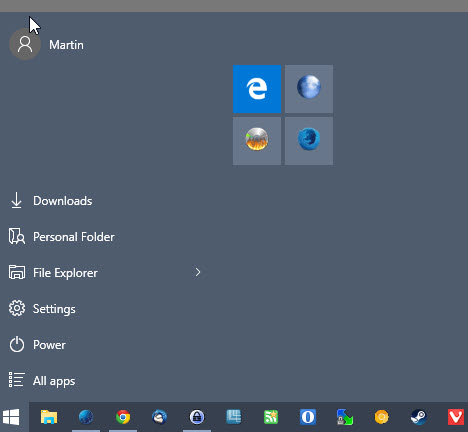Image resolution: width=468 pixels, height=432 pixels.
Task: Open the Microsoft Edge tile
Action: [257, 89]
